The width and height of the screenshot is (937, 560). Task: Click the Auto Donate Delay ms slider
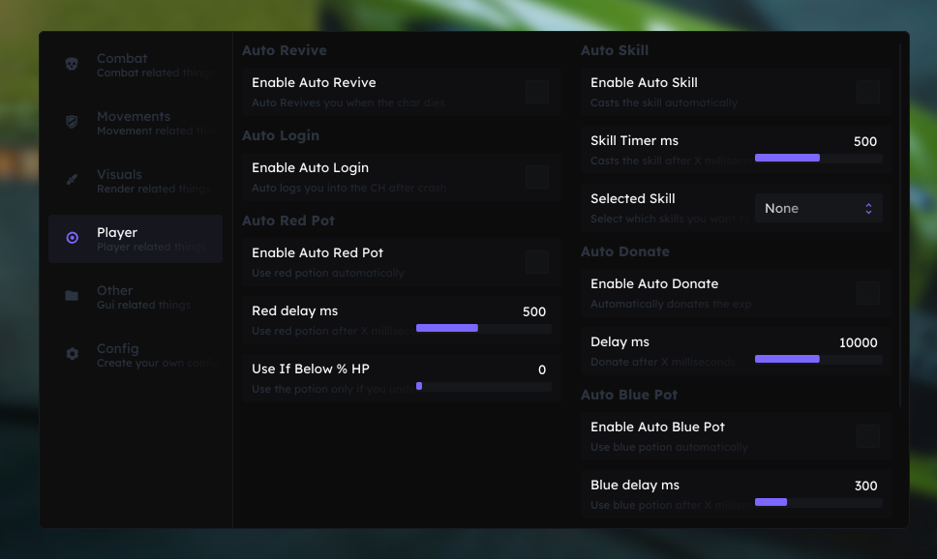(x=818, y=359)
